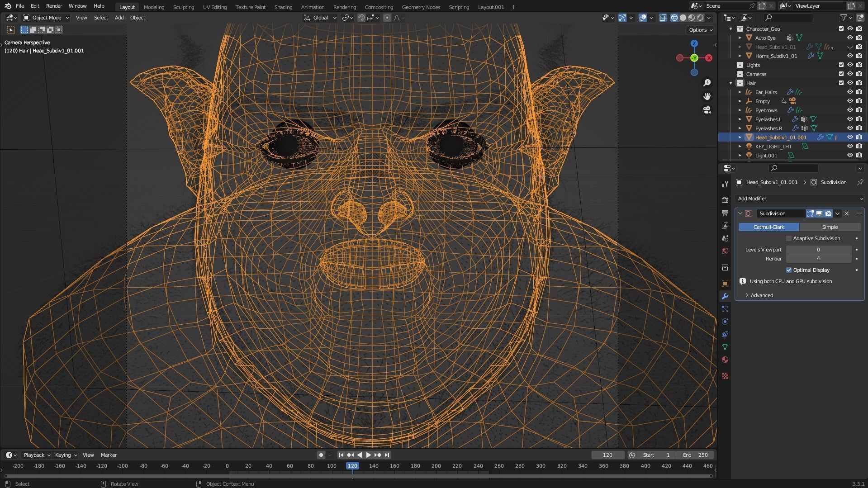Open the Add Modifier dropdown
This screenshot has height=488, width=868.
click(800, 199)
